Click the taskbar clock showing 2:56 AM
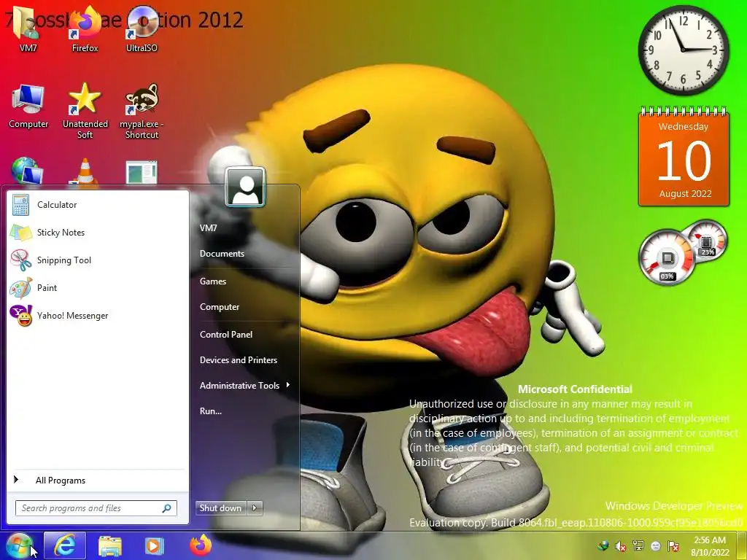The height and width of the screenshot is (560, 747). (710, 546)
